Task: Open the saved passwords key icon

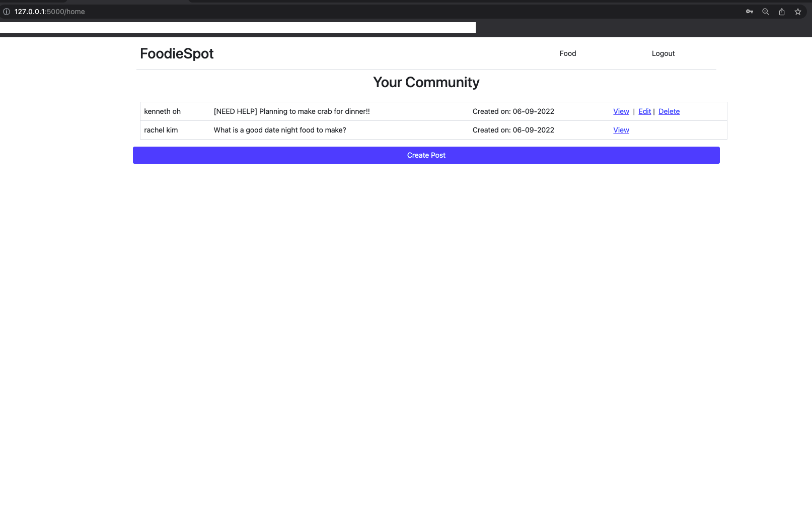Action: [750, 12]
